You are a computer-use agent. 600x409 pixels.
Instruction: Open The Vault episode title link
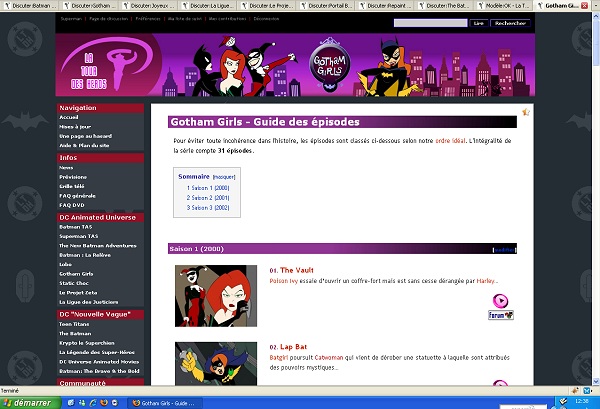pyautogui.click(x=297, y=270)
